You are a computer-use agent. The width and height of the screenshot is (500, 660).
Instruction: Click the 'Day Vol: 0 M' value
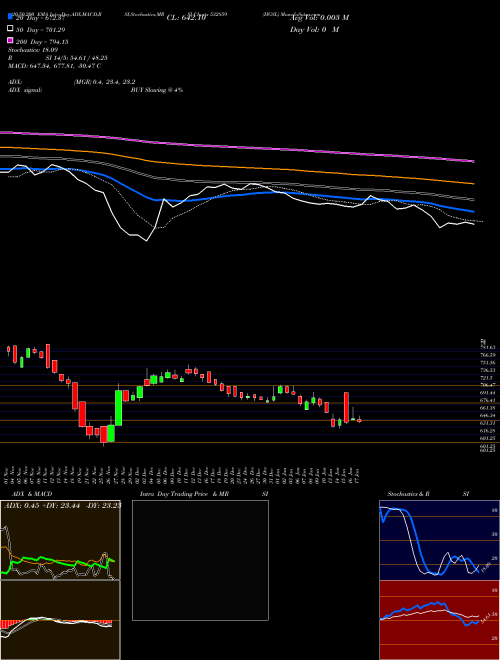(314, 30)
